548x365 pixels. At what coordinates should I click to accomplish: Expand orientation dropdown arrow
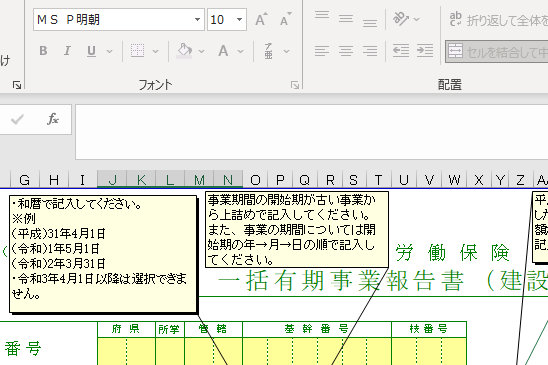(x=417, y=20)
